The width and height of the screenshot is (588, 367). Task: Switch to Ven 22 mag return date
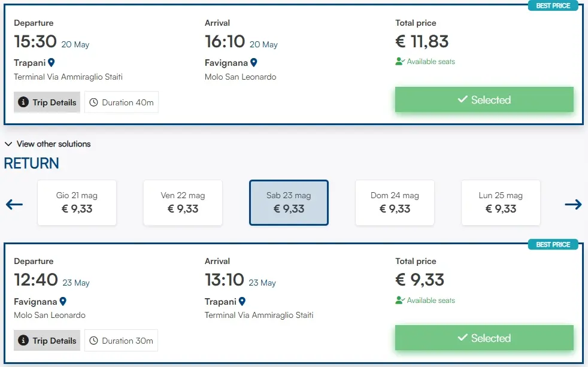183,202
